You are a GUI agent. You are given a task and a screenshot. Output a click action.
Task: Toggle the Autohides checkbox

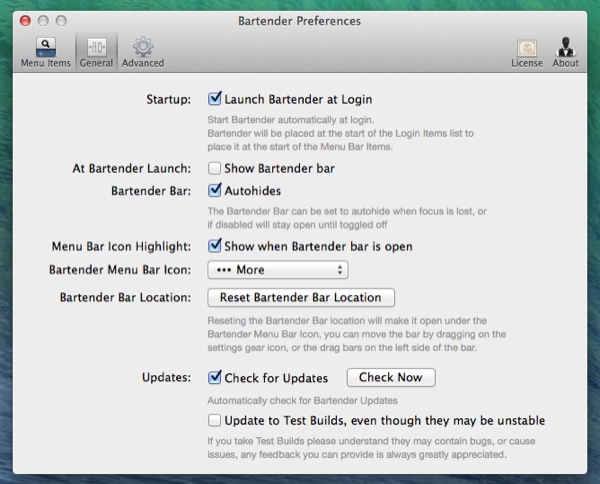[214, 190]
